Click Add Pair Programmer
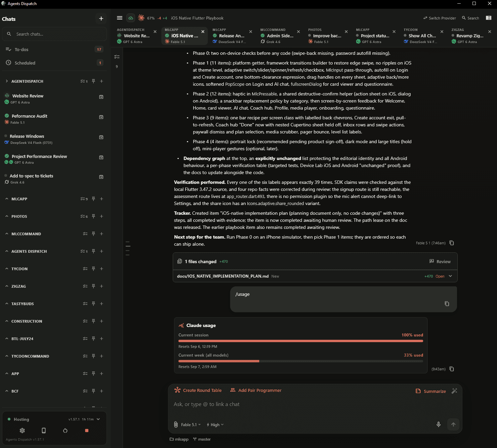497x448 pixels. coord(256,391)
